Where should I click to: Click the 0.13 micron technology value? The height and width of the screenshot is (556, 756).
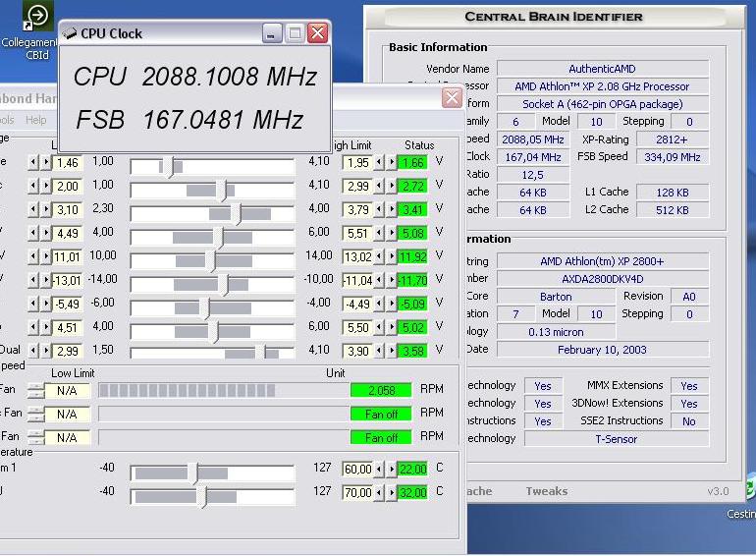[556, 332]
